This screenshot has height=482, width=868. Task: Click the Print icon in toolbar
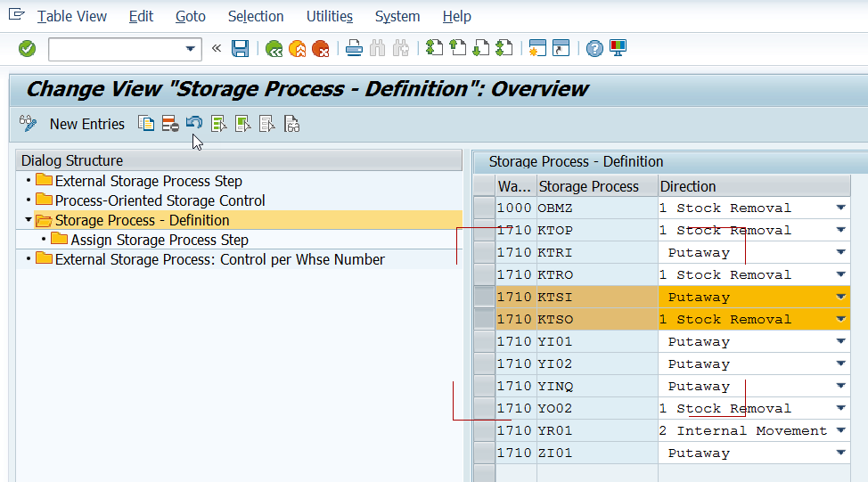(x=354, y=49)
